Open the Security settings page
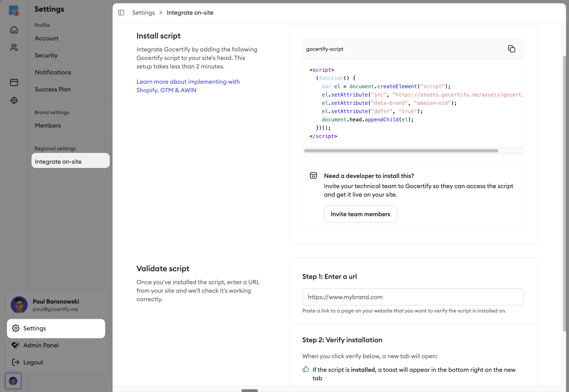The image size is (569, 392). point(46,55)
